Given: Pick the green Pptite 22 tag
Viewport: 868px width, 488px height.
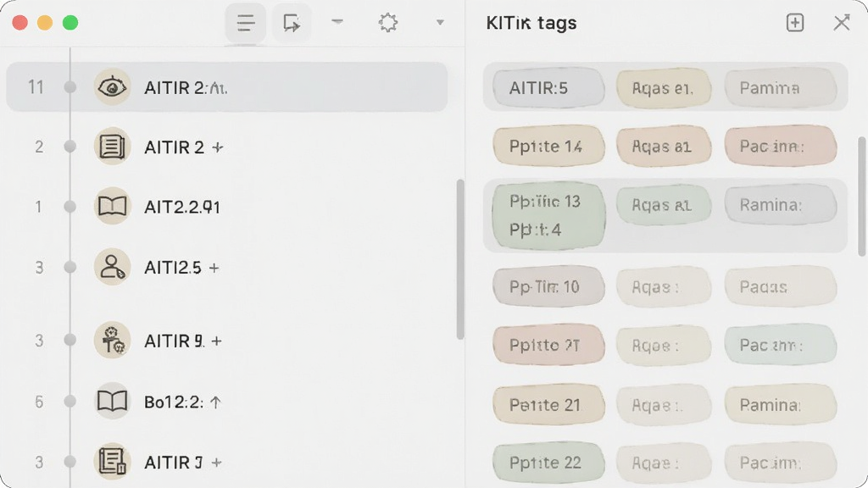Looking at the screenshot, I should pos(548,462).
